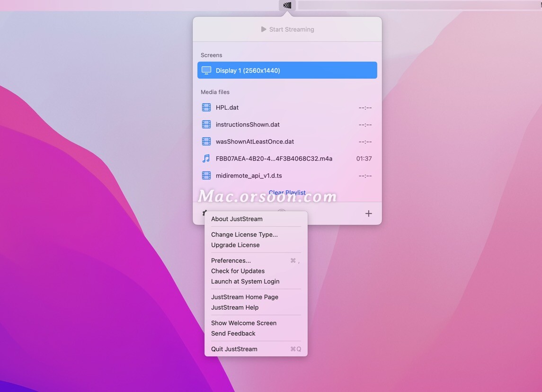Click the monitor icon for Display 1
Viewport: 542px width, 392px height.
(x=206, y=70)
